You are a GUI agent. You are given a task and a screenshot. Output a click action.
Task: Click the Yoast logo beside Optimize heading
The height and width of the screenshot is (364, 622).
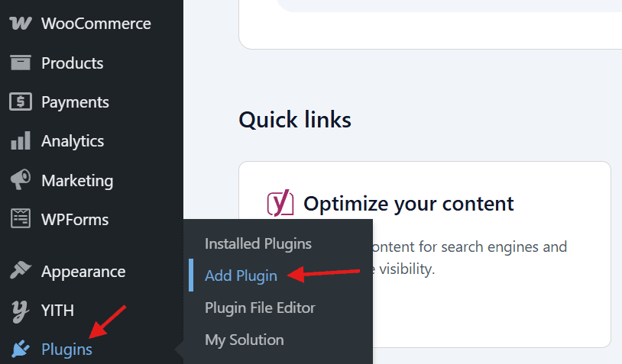point(280,204)
